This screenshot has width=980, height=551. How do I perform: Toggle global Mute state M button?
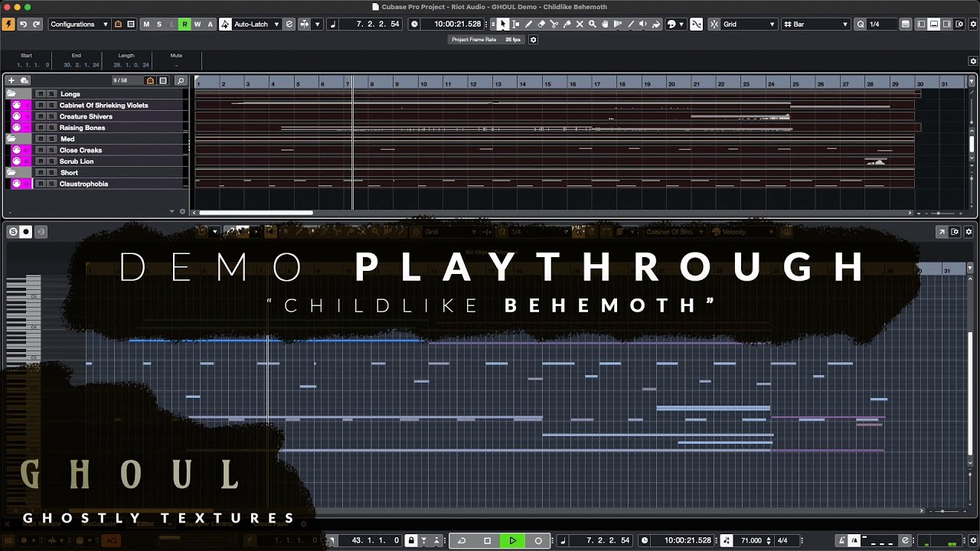(146, 24)
